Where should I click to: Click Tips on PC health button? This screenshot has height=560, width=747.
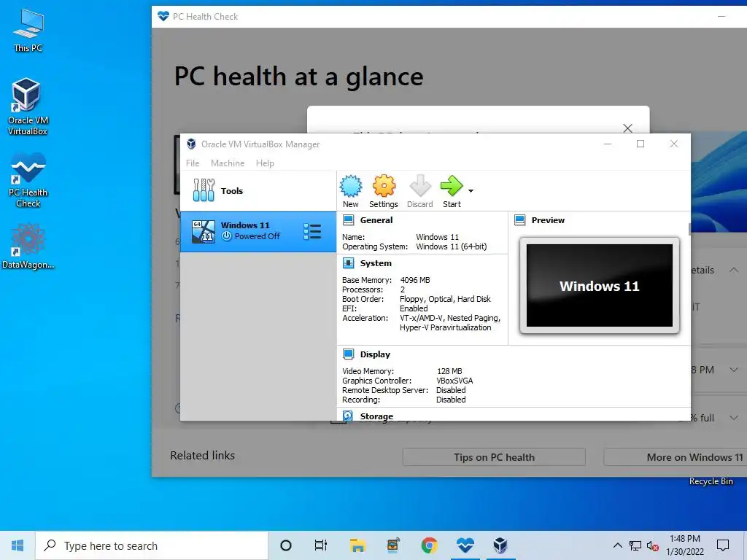(x=494, y=457)
